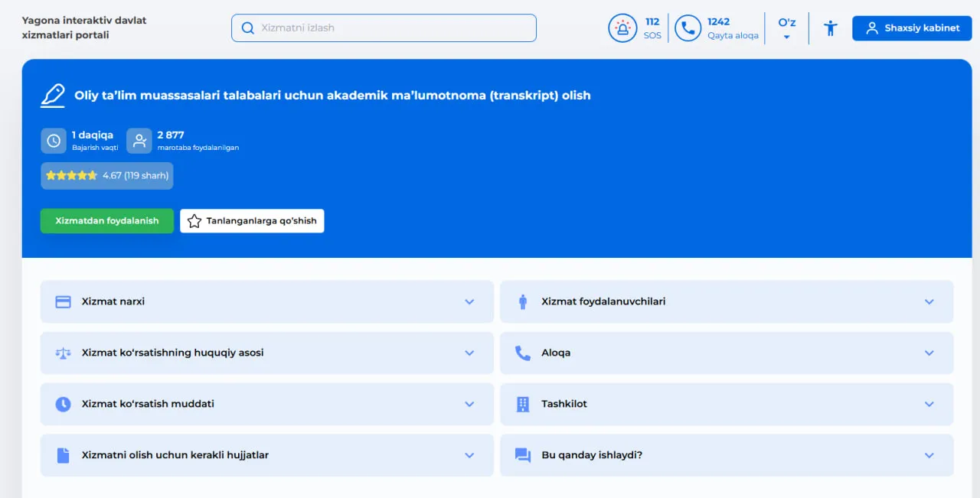The width and height of the screenshot is (980, 498).
Task: Click the star icon in Tanlanganlarga qo'shish
Action: [x=194, y=221]
